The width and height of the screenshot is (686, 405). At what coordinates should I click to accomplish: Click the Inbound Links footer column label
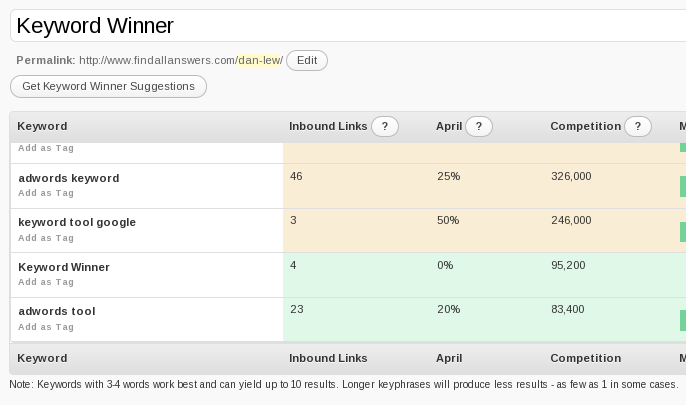pyautogui.click(x=328, y=358)
